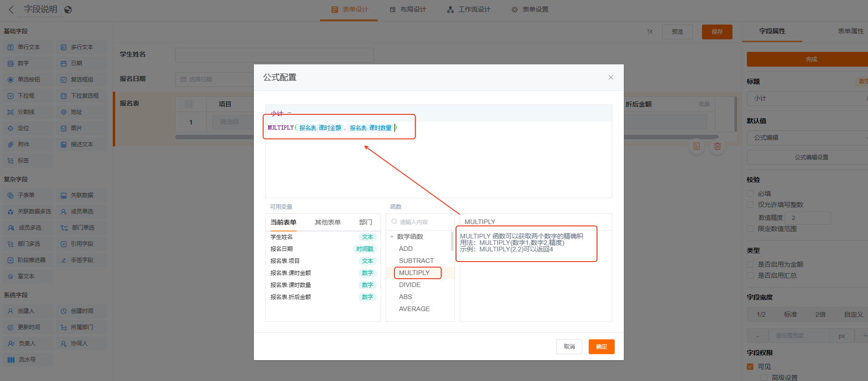The width and height of the screenshot is (868, 381).
Task: Select the 单行文本 field icon
Action: tap(11, 47)
